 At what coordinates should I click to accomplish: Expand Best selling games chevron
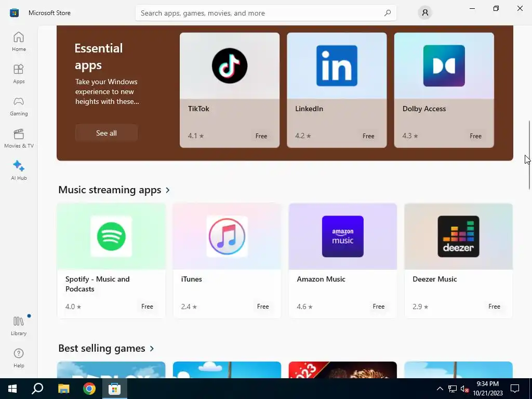152,349
